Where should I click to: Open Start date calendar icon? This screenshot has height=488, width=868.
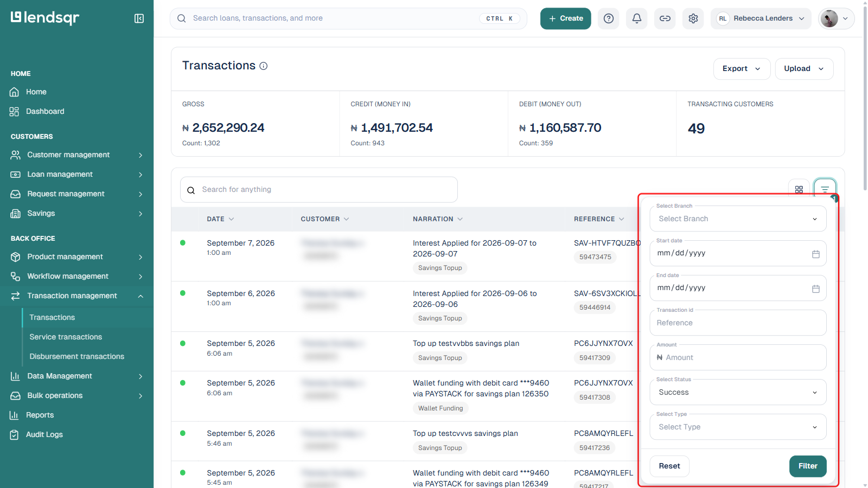pyautogui.click(x=815, y=254)
